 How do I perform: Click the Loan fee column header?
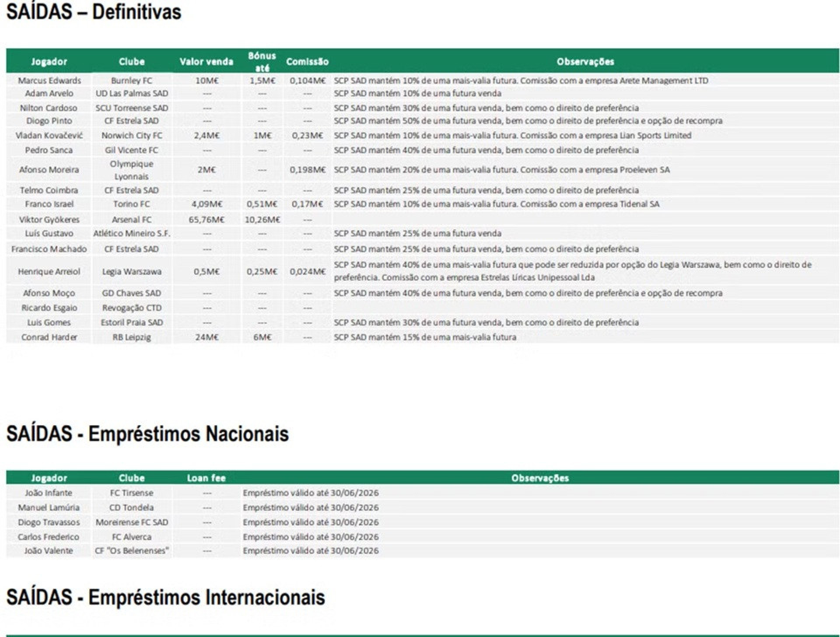(206, 478)
